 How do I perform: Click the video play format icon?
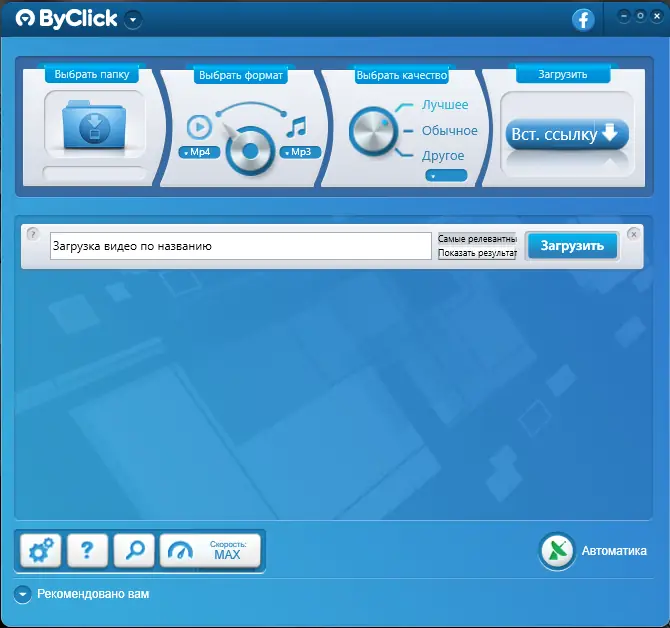click(x=199, y=127)
